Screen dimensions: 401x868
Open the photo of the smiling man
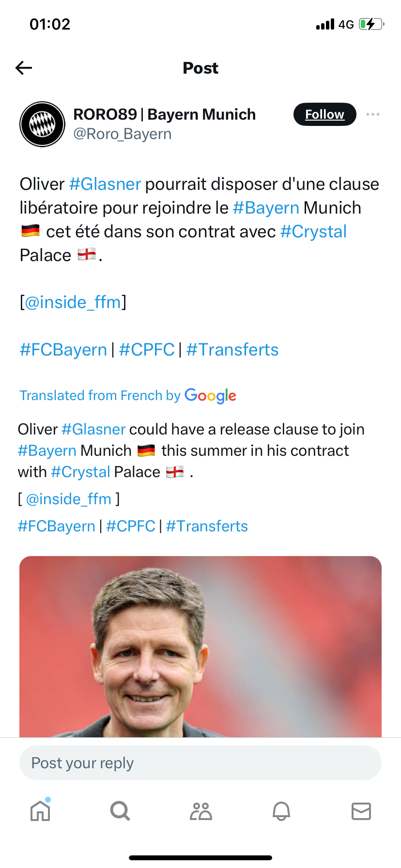(200, 647)
